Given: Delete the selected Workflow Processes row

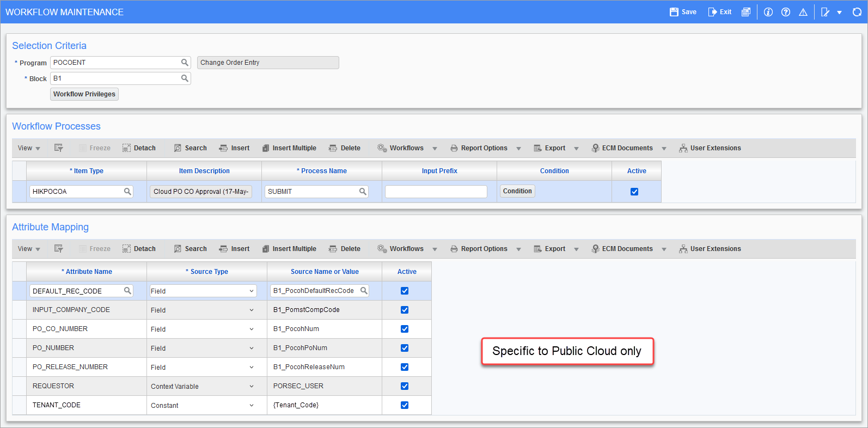Looking at the screenshot, I should (x=345, y=148).
